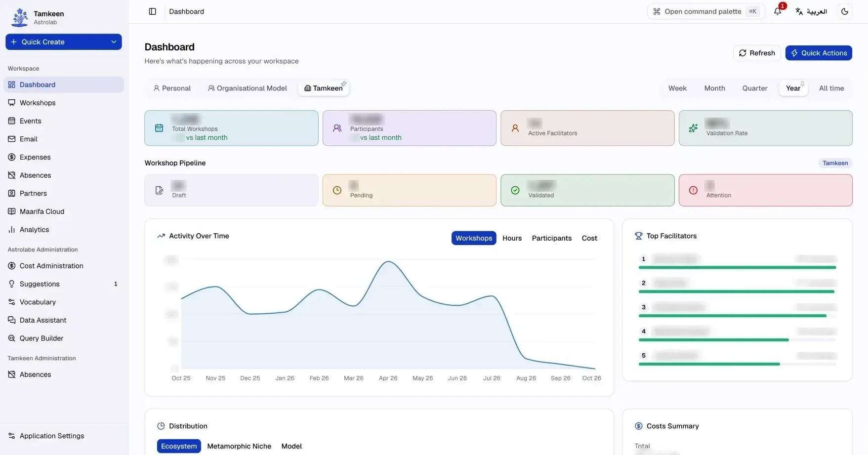Open Maarifa Cloud

pos(64,211)
